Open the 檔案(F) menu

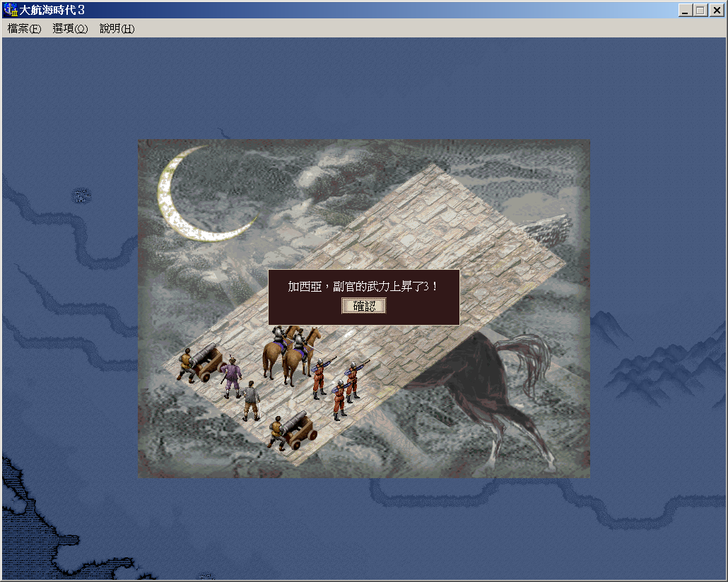24,29
